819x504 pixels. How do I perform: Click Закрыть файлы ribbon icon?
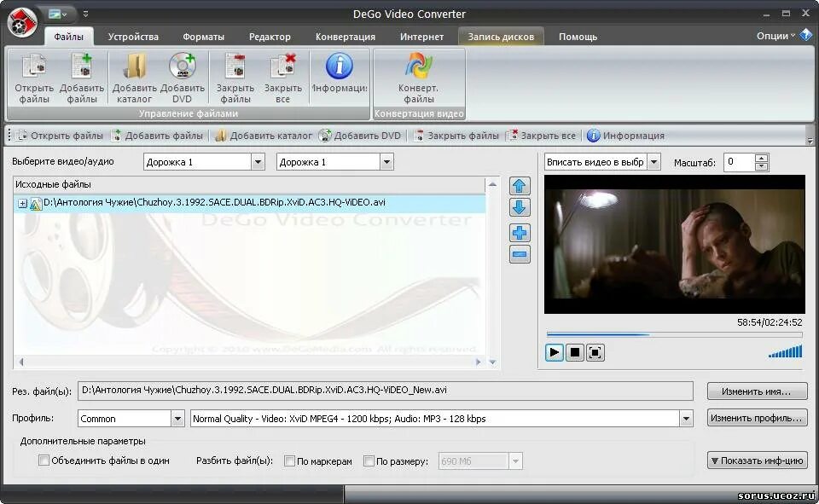(235, 67)
